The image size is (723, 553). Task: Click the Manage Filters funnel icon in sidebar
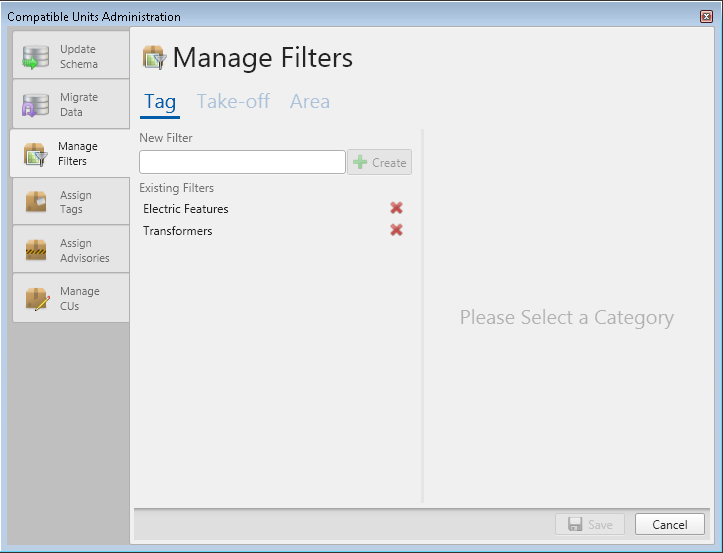[36, 154]
